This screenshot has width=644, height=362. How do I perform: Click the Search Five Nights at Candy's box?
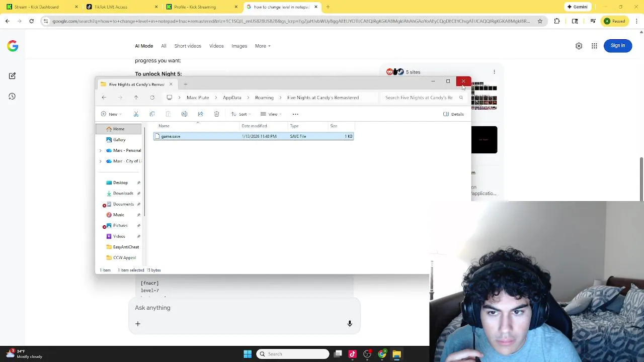[424, 98]
